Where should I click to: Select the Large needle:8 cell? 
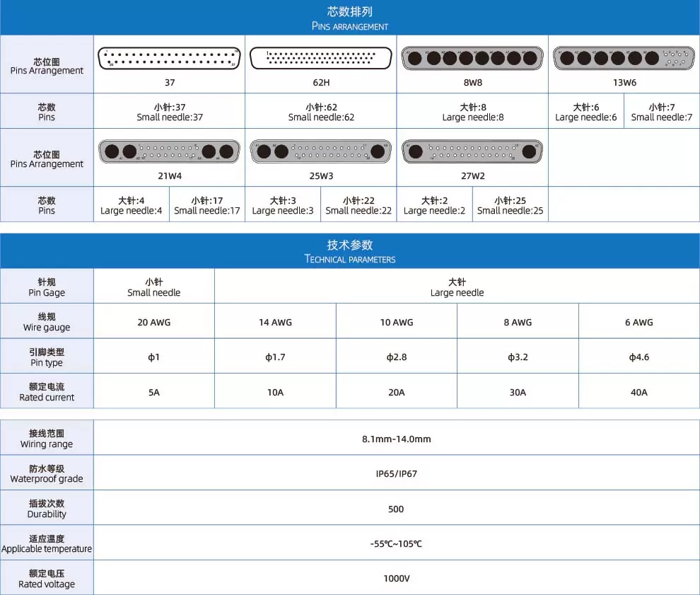[x=472, y=112]
